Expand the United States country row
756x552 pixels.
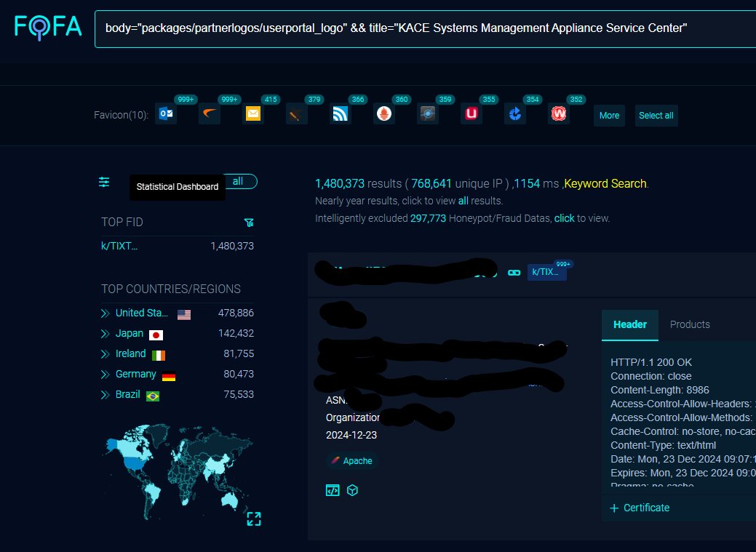point(105,313)
